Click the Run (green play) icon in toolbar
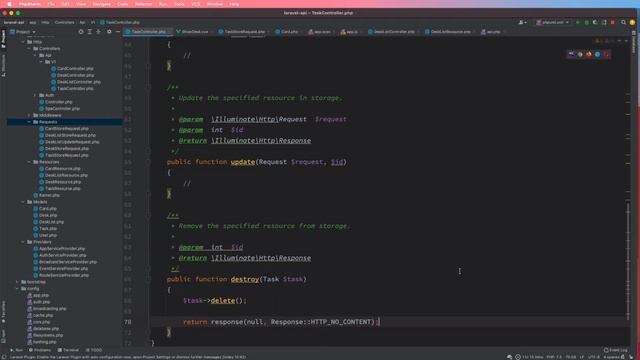Viewport: 640px width, 360px height. [x=578, y=22]
